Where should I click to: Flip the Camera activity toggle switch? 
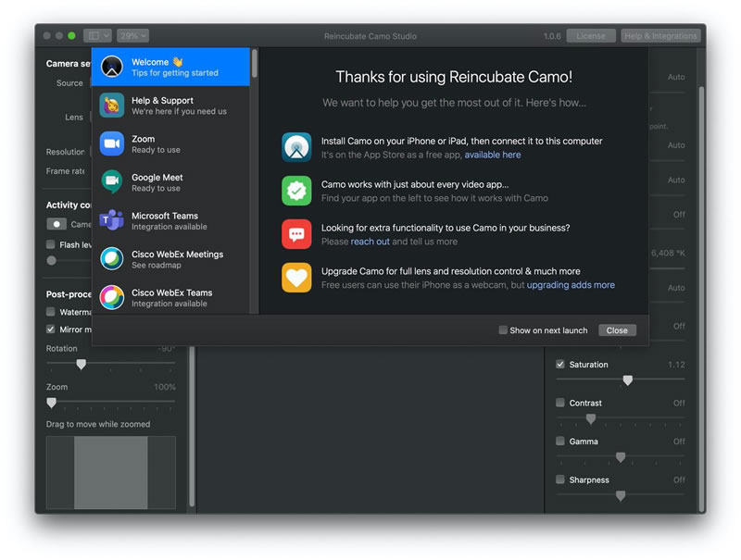coord(57,224)
